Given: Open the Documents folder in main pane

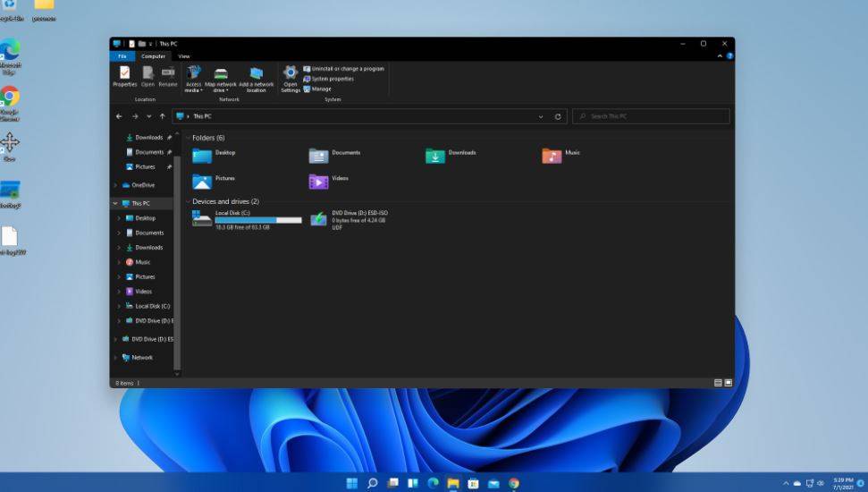Looking at the screenshot, I should point(334,156).
